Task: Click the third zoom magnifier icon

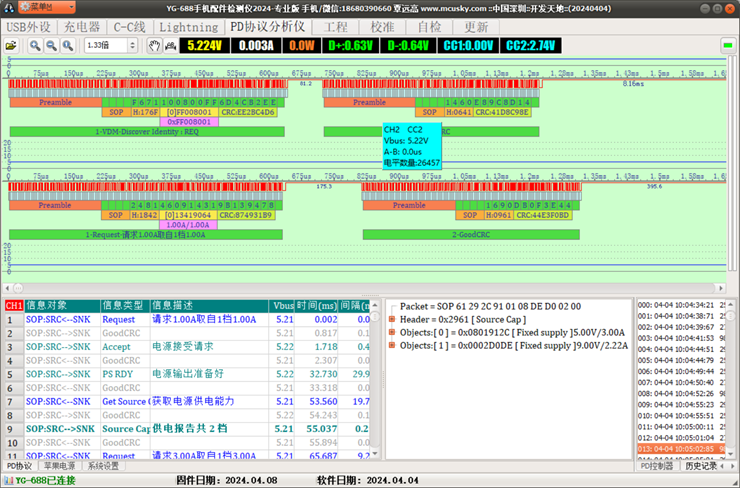Action: point(66,46)
